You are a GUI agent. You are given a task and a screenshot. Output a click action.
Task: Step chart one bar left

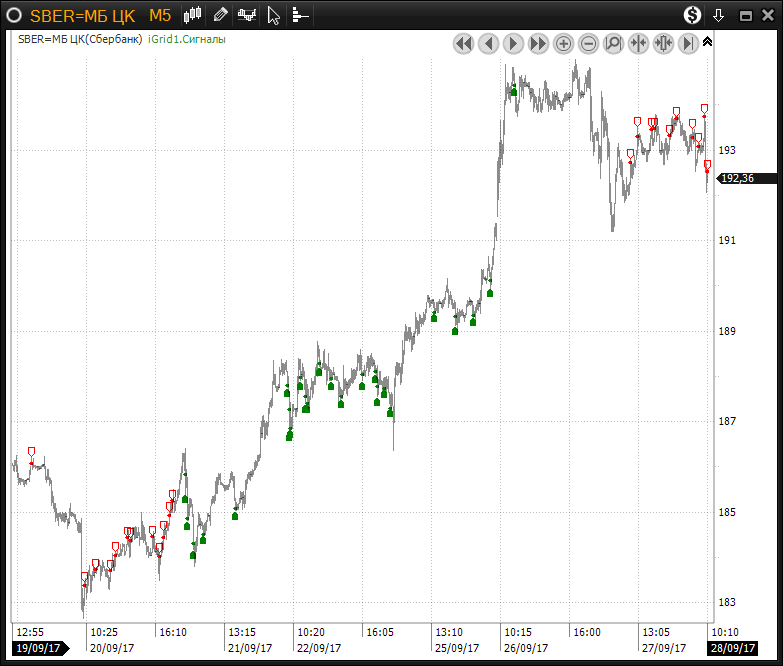tap(488, 43)
